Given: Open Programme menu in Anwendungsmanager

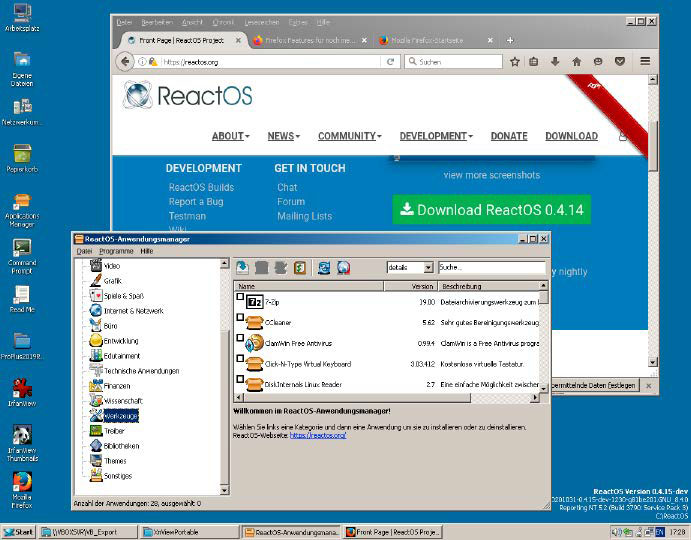Looking at the screenshot, I should pyautogui.click(x=116, y=251).
